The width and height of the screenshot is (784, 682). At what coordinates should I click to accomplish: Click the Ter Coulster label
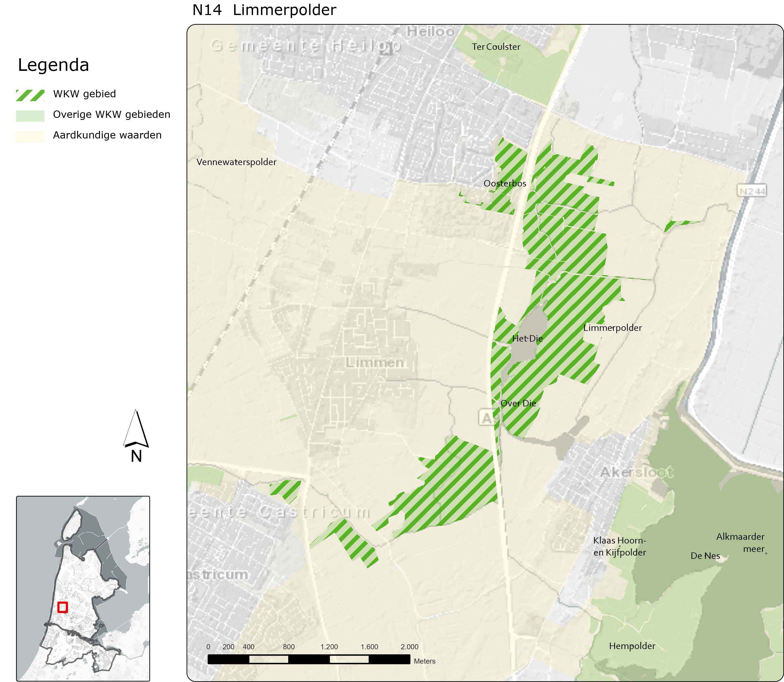pos(496,47)
